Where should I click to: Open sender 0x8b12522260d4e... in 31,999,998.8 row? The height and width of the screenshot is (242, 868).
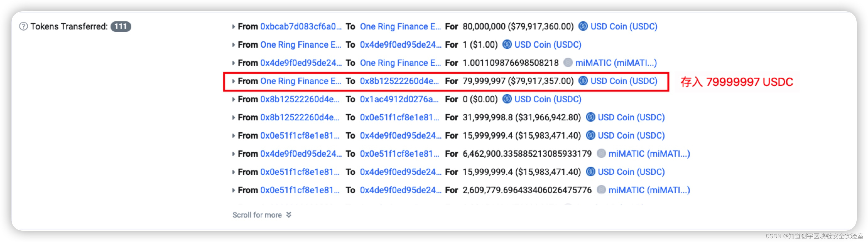coord(300,117)
